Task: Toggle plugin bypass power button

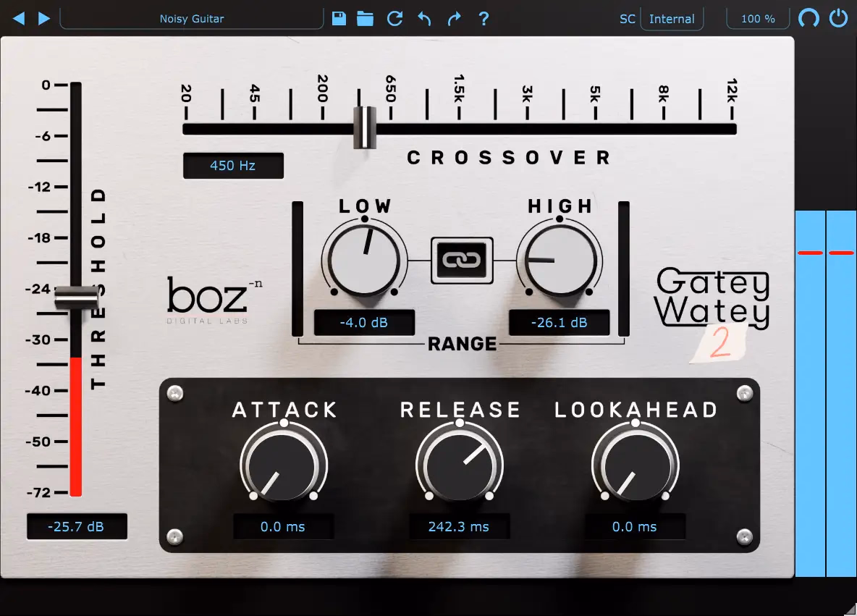Action: 838,18
